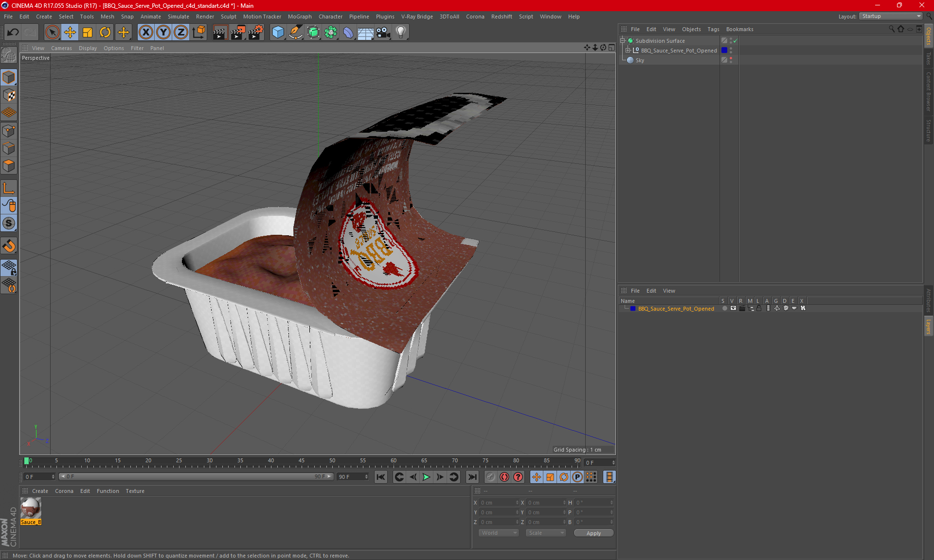Click the Coordinate System icon
The height and width of the screenshot is (560, 934).
pyautogui.click(x=199, y=32)
